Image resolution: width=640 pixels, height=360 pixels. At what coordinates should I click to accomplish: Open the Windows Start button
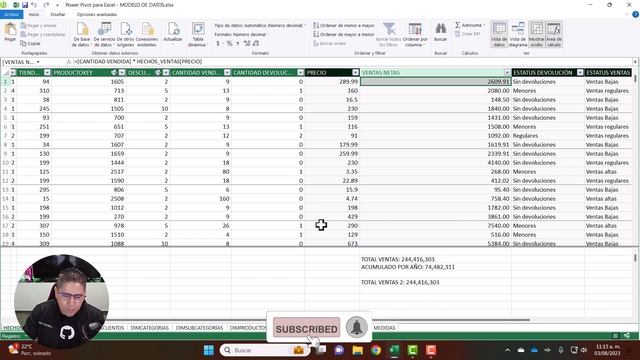click(209, 350)
